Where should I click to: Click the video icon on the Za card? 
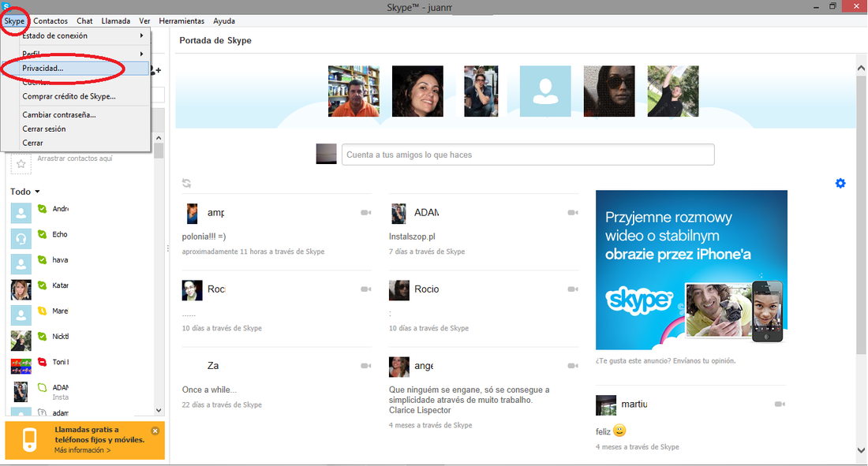366,366
